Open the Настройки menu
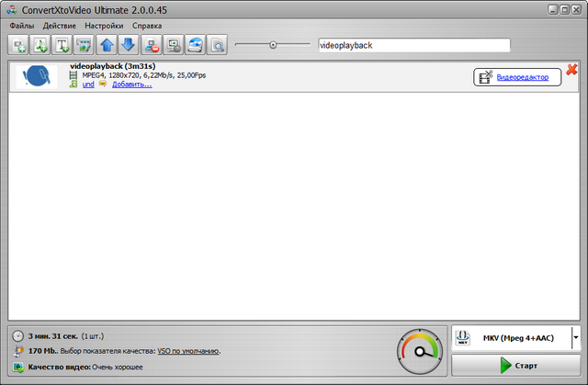The image size is (588, 385). click(x=104, y=26)
